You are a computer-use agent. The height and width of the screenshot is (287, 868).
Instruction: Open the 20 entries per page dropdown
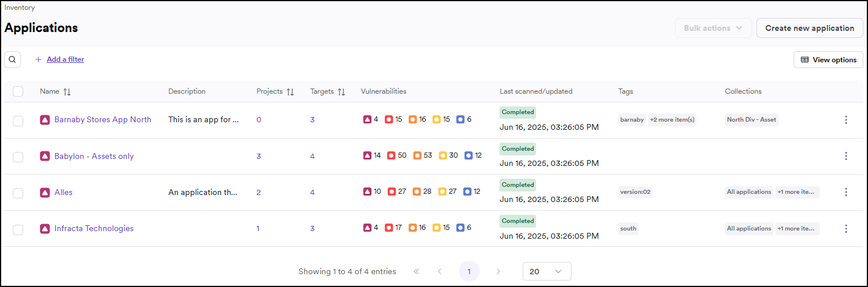pos(547,271)
